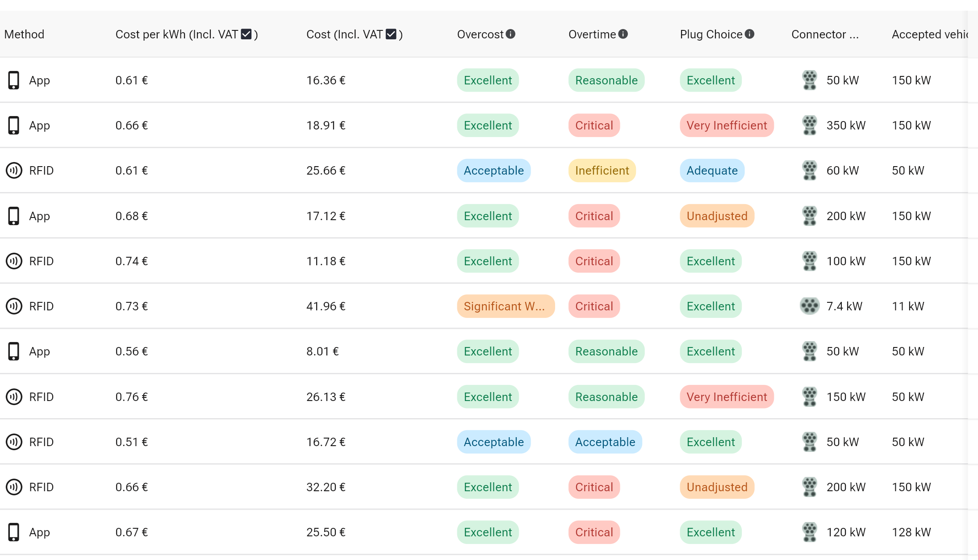The width and height of the screenshot is (978, 560).
Task: Click the phone icon in first App row
Action: tap(14, 80)
